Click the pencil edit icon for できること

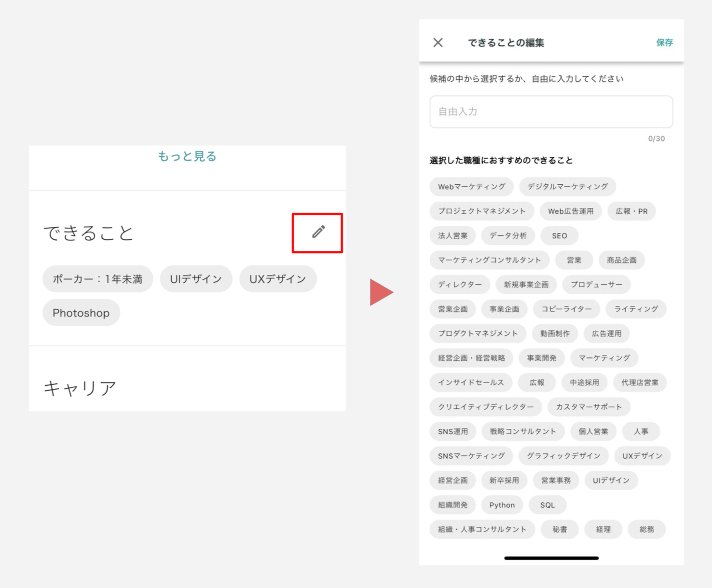pos(317,233)
